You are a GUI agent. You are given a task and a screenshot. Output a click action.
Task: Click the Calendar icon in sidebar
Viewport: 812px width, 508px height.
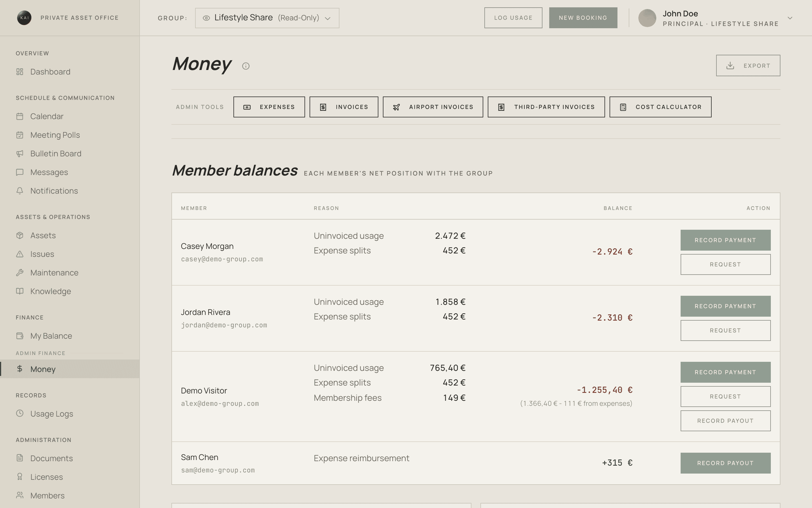click(x=20, y=116)
